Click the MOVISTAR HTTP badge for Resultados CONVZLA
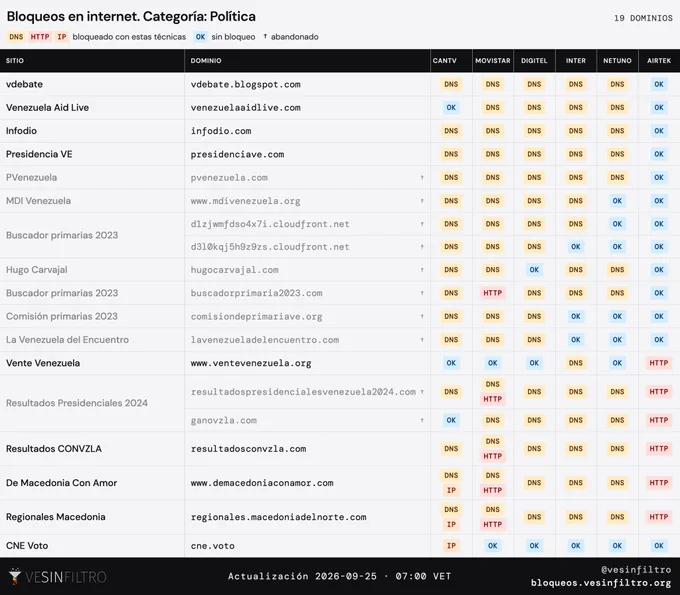680x595 pixels. point(493,456)
